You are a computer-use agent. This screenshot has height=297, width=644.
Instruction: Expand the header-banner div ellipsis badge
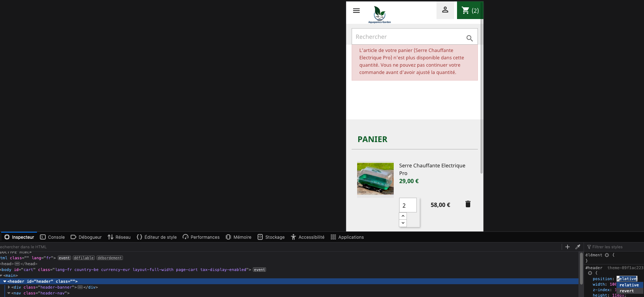80,287
